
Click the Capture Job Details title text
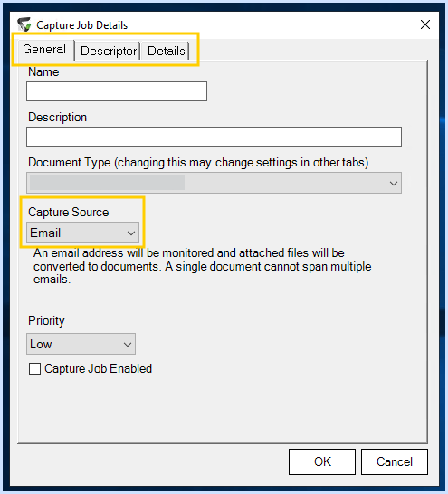(x=82, y=25)
